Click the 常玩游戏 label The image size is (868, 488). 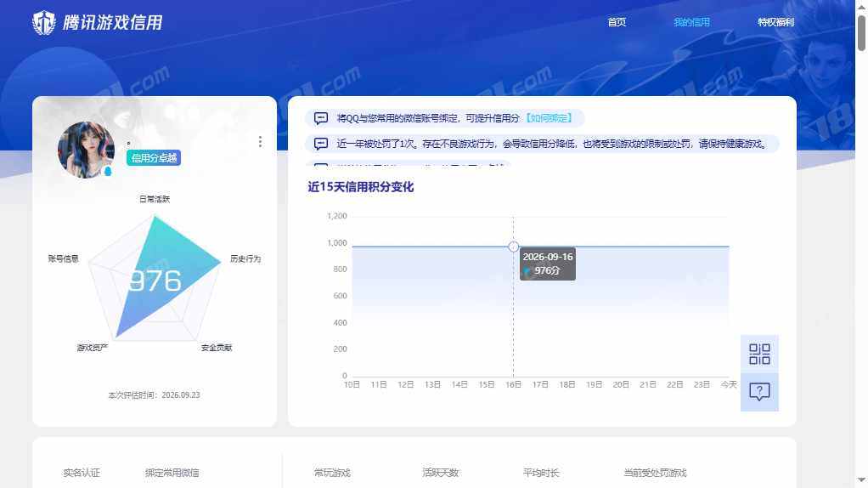click(x=332, y=473)
